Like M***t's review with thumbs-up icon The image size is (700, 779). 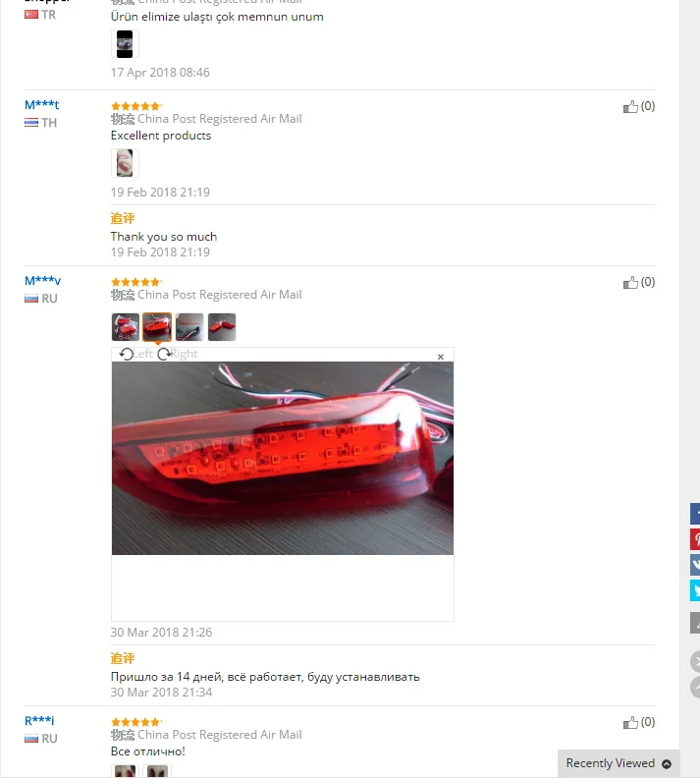[630, 107]
